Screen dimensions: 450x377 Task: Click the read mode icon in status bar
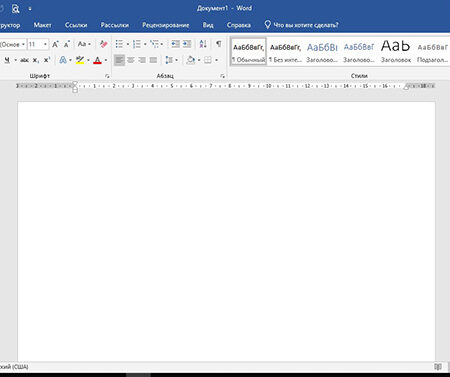(438, 367)
